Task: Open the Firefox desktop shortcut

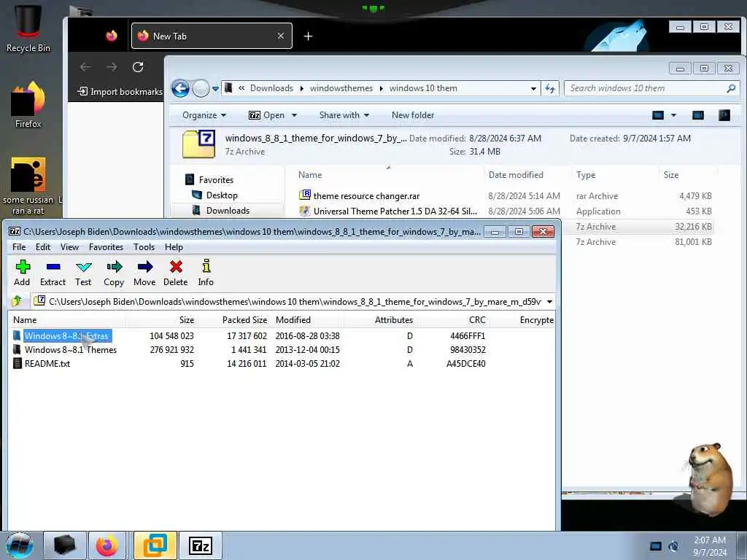Action: (x=28, y=105)
